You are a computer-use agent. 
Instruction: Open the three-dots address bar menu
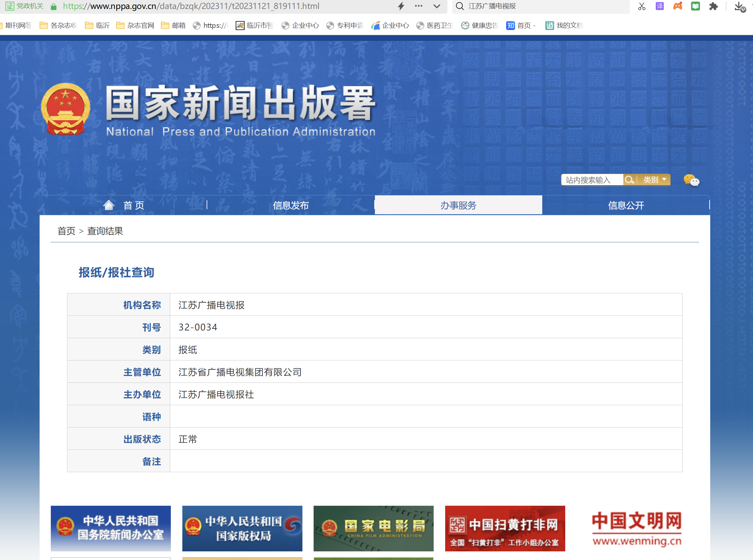coord(419,6)
